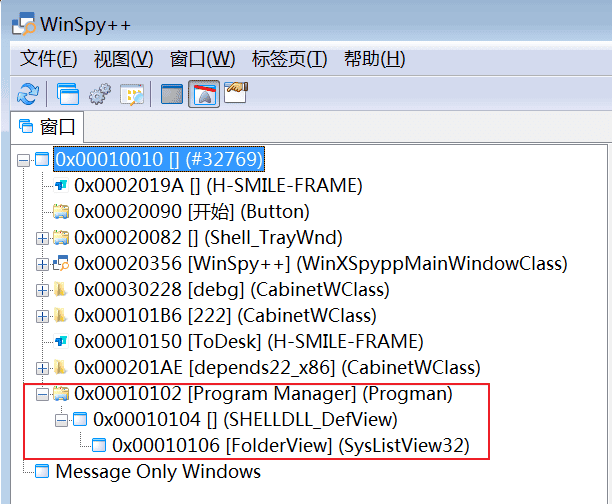Collapse the Program Manager tree node
Viewport: 612px width, 504px height.
[x=42, y=394]
